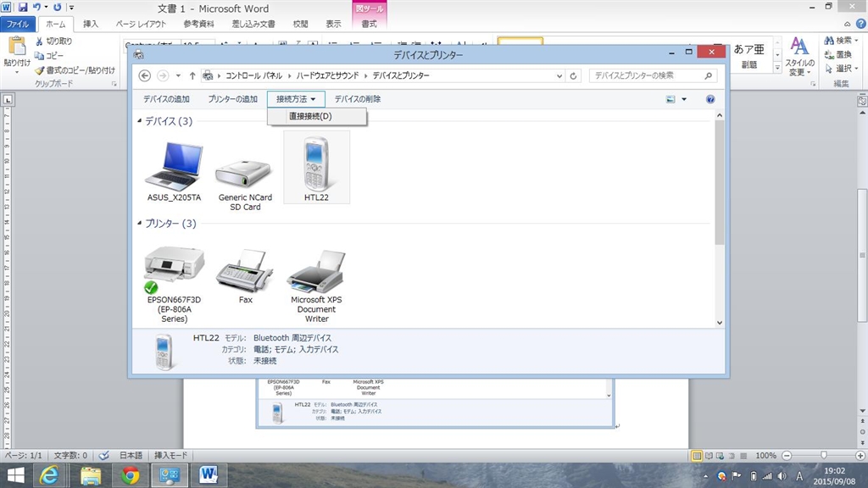Viewport: 868px width, 488px height.
Task: Select the Fax printer
Action: point(245,277)
